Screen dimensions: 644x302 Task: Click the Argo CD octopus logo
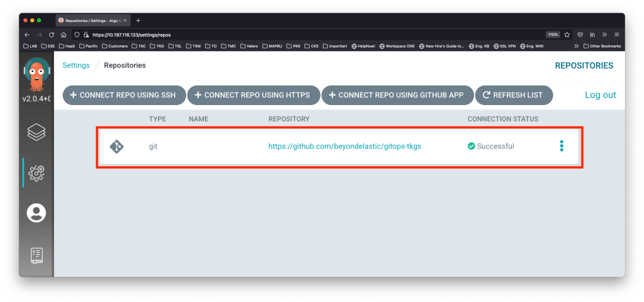pos(36,76)
